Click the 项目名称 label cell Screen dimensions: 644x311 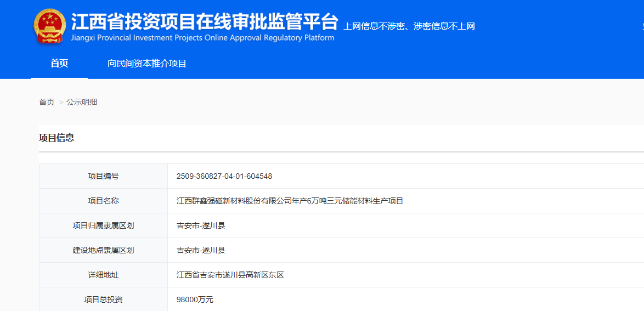pos(103,201)
